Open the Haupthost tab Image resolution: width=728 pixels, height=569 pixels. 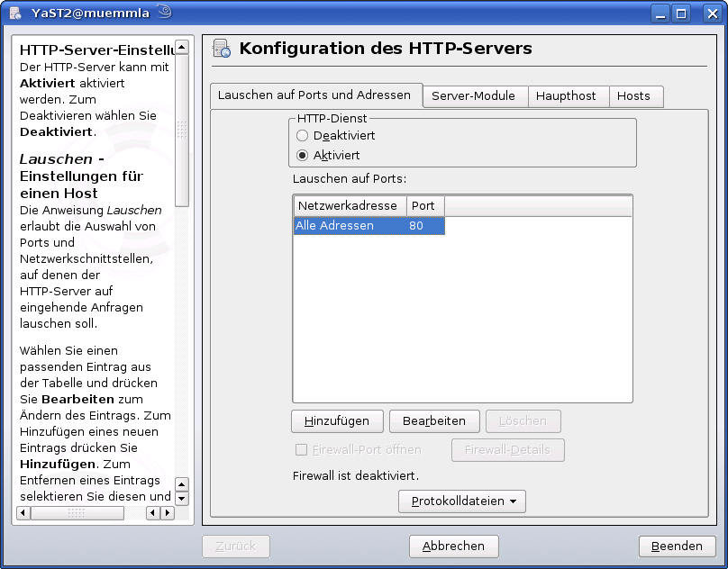(566, 96)
